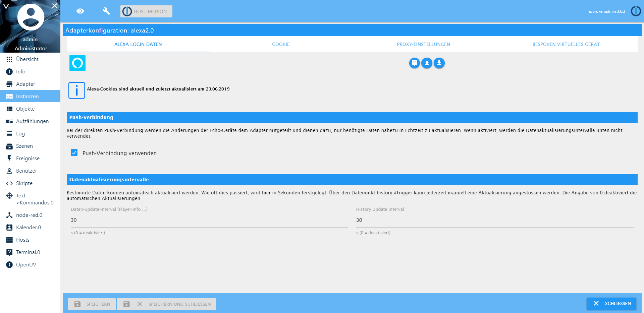Click the Alexa adapter logo
The image size is (644, 313).
(77, 63)
